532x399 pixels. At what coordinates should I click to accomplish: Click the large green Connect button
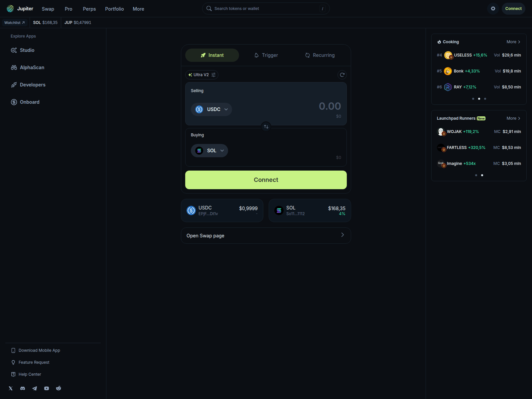(266, 180)
